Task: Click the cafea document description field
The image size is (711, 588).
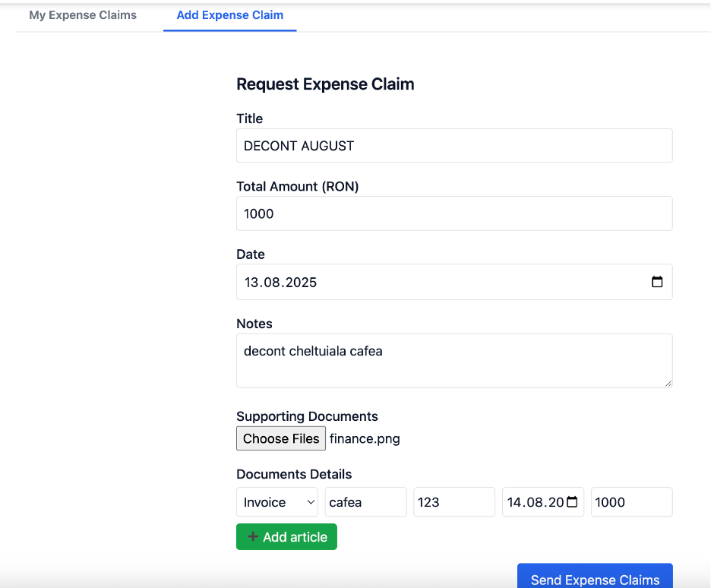Action: point(365,502)
